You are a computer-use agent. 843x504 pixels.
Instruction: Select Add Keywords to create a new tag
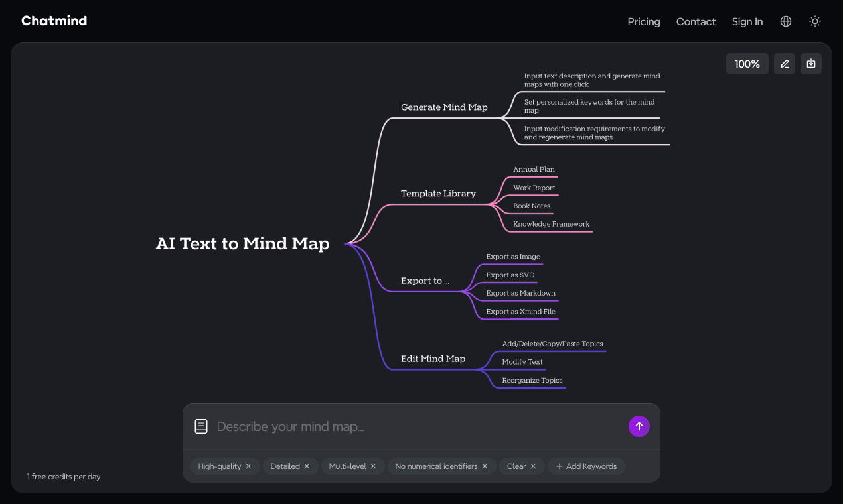(587, 466)
